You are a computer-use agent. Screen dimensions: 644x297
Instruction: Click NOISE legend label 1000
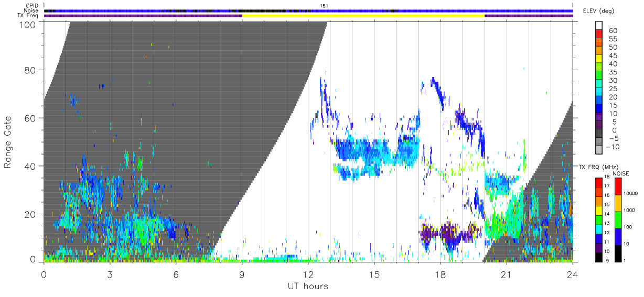click(x=629, y=211)
